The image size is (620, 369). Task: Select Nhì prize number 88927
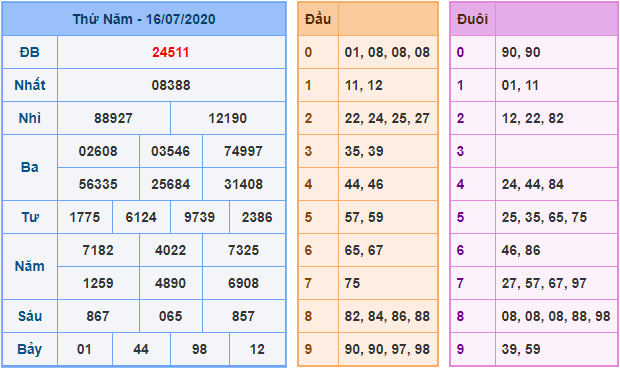113,118
